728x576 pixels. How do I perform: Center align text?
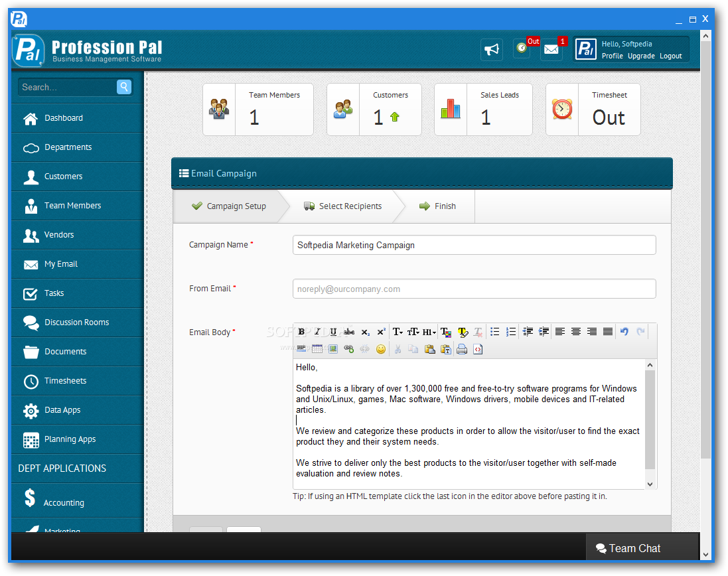tap(576, 332)
